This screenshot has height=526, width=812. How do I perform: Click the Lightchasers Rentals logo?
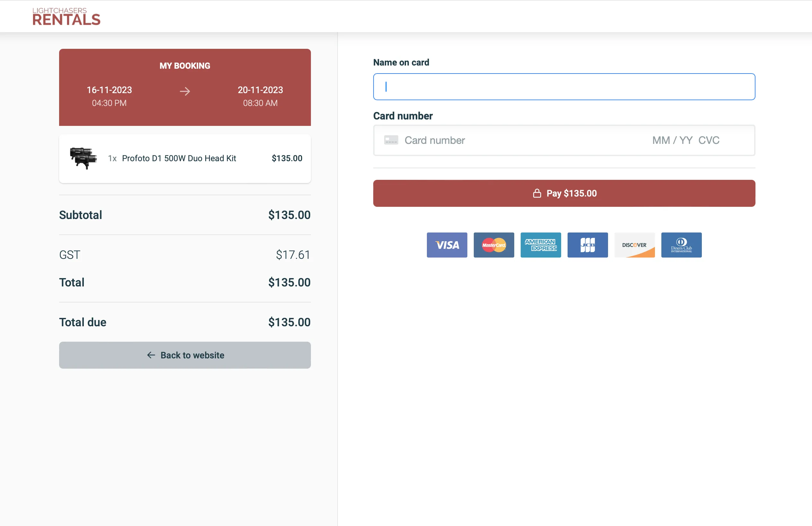(x=66, y=16)
